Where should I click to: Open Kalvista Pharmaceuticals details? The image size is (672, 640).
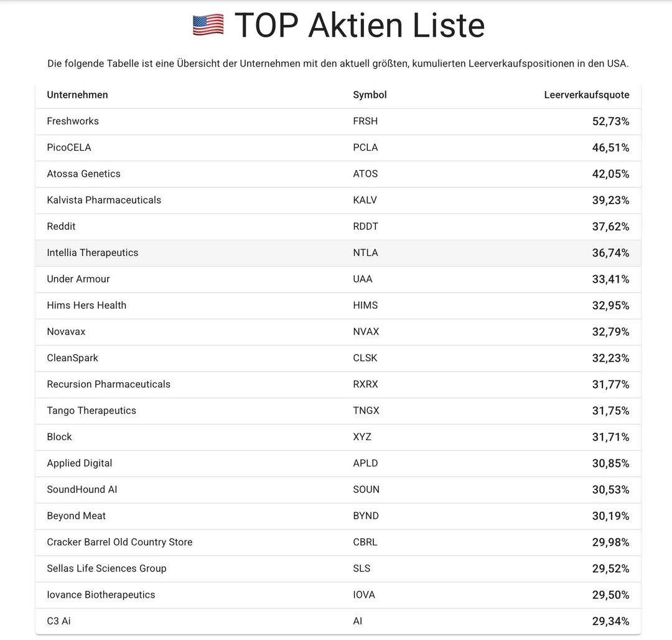coord(104,200)
